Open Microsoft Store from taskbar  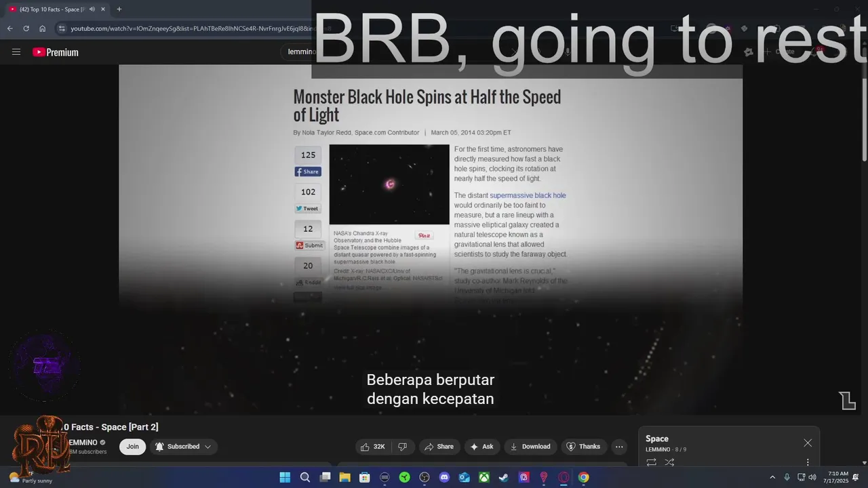pos(365,477)
